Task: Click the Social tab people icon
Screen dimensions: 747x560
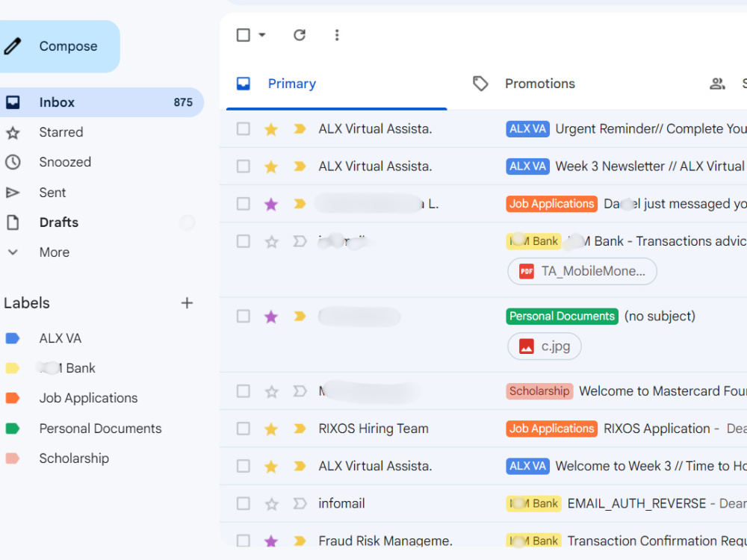Action: [x=717, y=84]
